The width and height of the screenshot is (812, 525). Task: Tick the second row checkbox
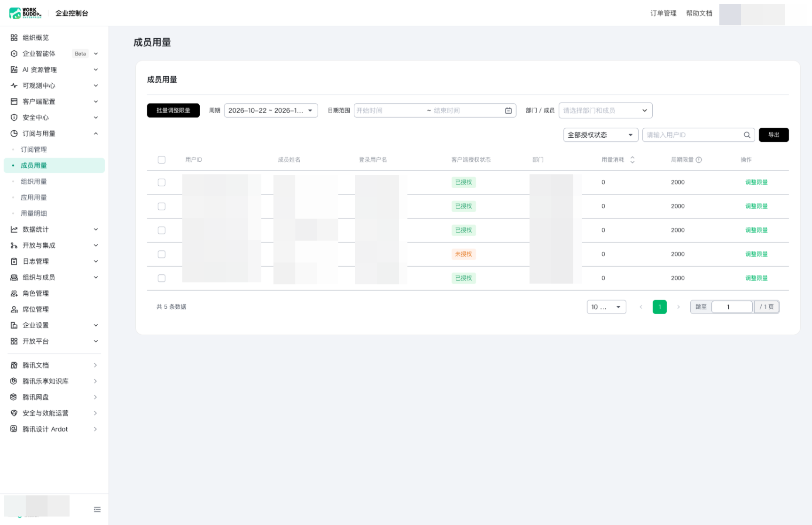(x=162, y=206)
